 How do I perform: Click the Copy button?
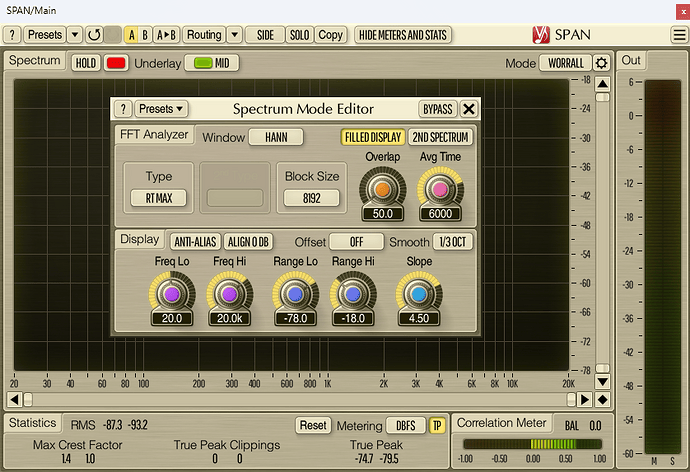click(x=330, y=35)
